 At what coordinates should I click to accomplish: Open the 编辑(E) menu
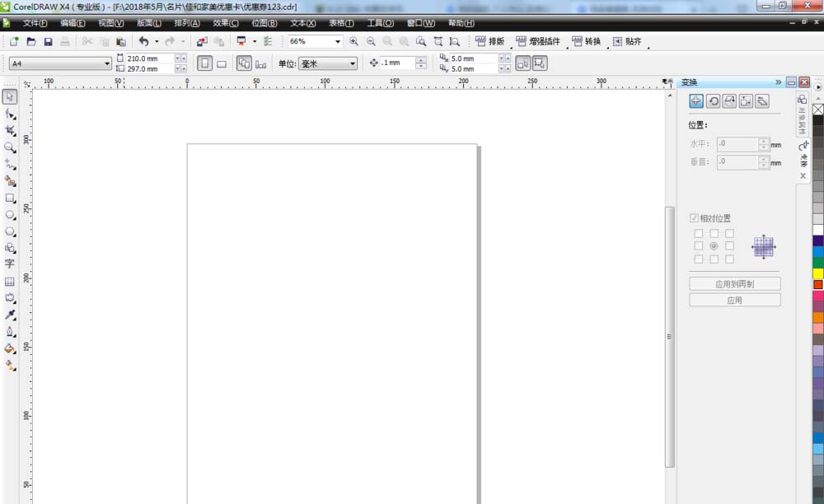[x=73, y=23]
